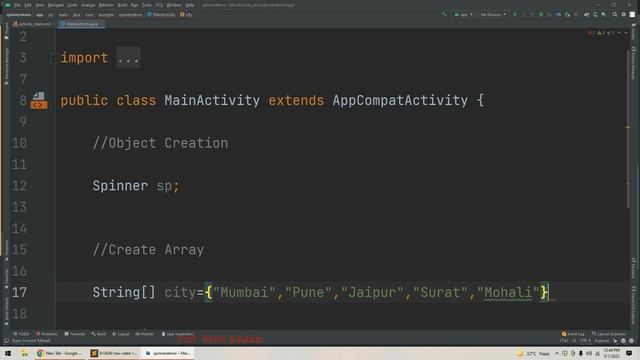Click the cursor position indicator 17:62
640x360 pixels.
(x=564, y=341)
